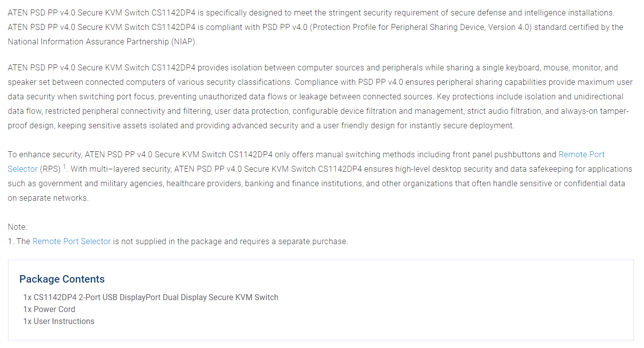Click the '(RPS)' abbreviation text
The width and height of the screenshot is (644, 348).
[x=50, y=169]
